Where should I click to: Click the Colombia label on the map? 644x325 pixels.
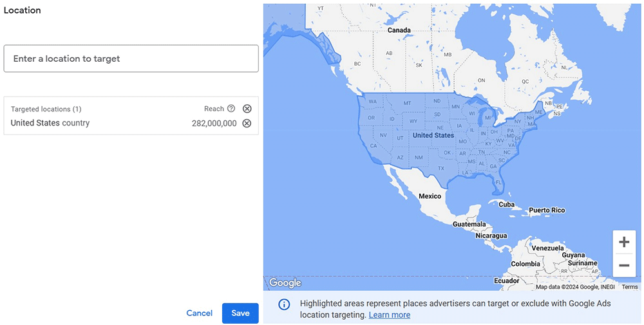pos(526,264)
